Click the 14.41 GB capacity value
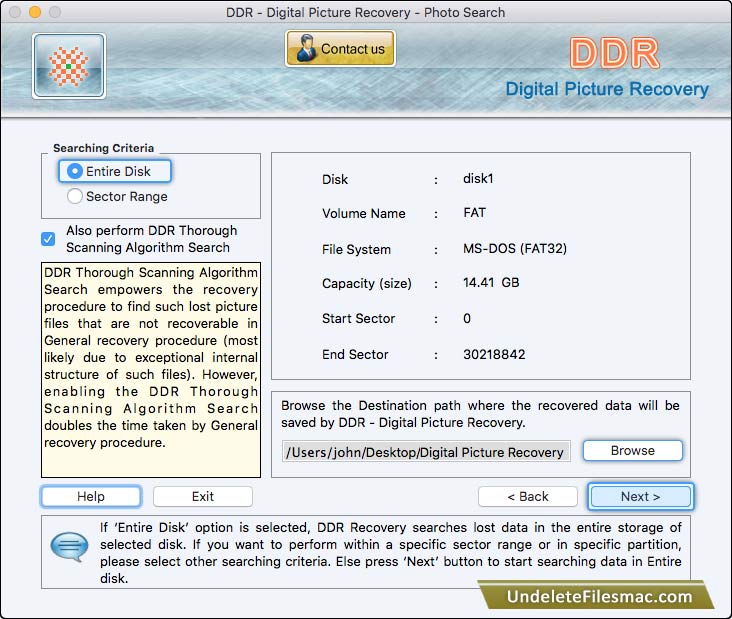 point(491,282)
